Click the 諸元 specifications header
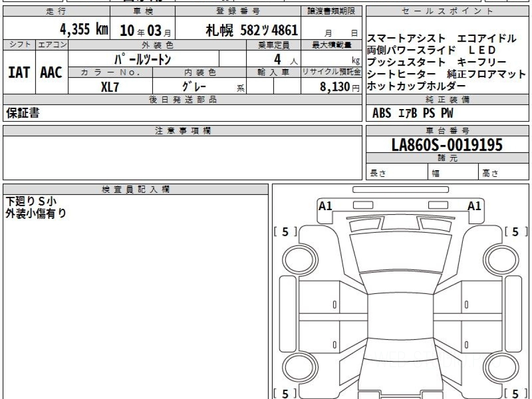The width and height of the screenshot is (532, 399). click(x=447, y=158)
